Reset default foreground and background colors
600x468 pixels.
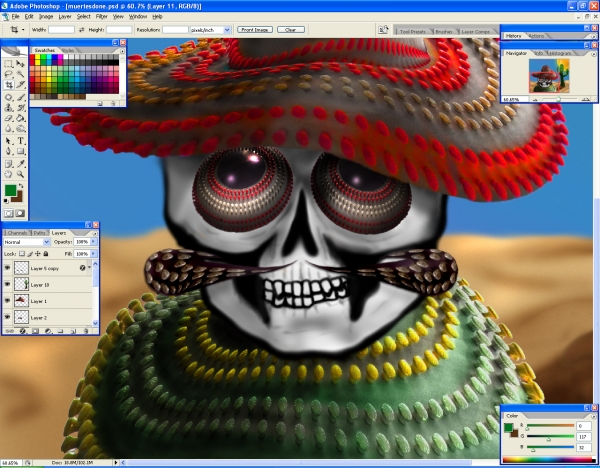(6, 201)
